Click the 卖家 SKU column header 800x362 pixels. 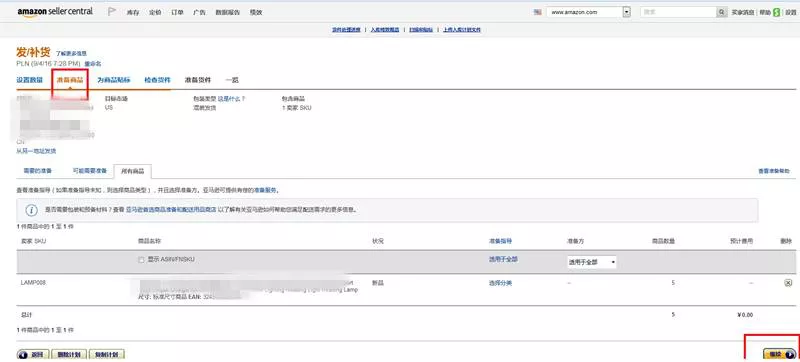[x=33, y=241]
